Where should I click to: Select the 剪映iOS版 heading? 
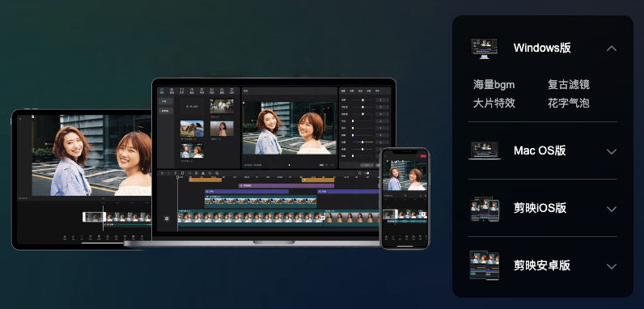pos(540,208)
